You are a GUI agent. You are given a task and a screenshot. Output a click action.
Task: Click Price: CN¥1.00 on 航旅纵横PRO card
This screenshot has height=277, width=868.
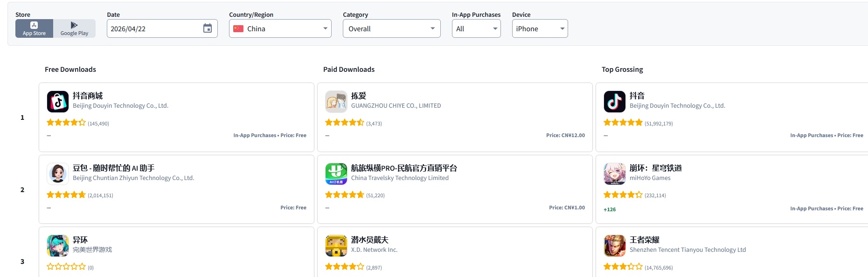[567, 208]
